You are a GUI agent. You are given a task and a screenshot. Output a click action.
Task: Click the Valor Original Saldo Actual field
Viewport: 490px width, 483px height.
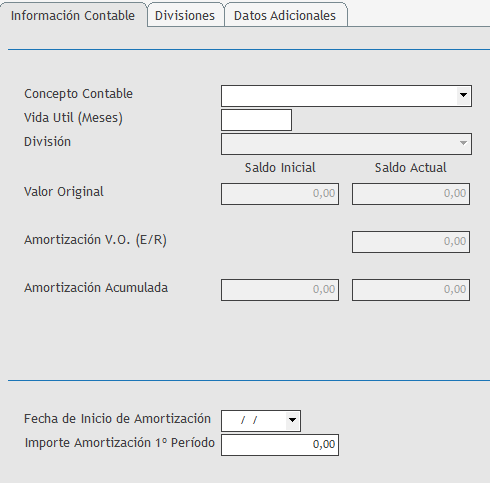point(411,194)
